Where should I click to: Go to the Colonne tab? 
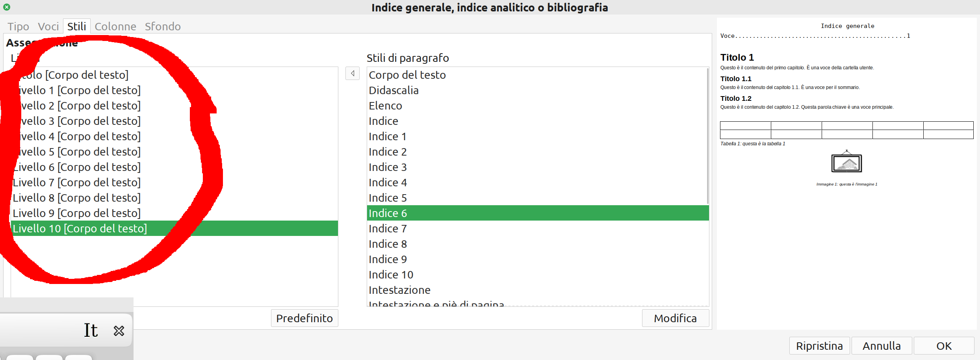point(115,26)
